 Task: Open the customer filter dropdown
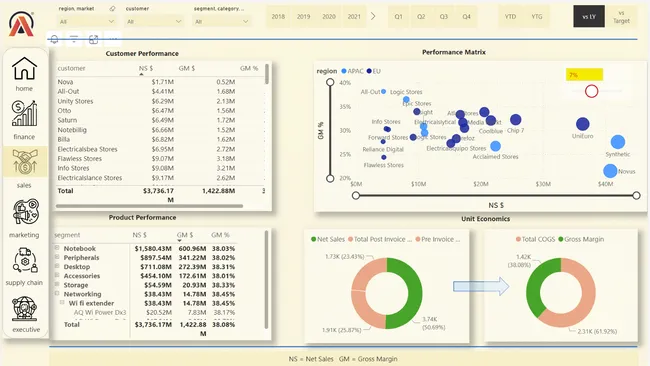click(x=154, y=21)
